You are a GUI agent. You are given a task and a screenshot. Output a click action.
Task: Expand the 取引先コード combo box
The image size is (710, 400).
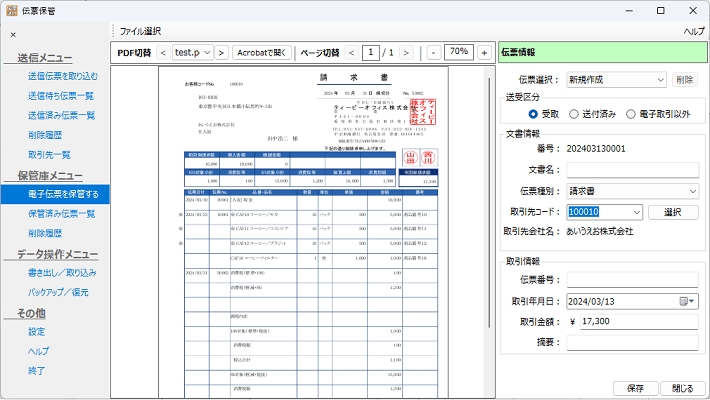pyautogui.click(x=636, y=211)
